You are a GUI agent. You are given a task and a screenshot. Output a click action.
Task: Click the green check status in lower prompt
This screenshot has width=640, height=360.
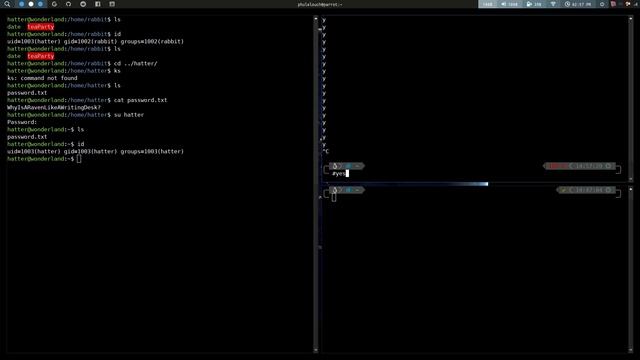pyautogui.click(x=564, y=190)
